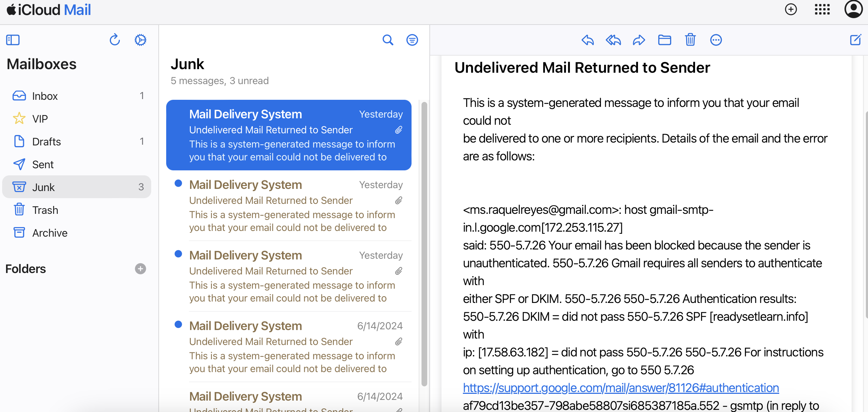Open the iCloud apps grid launcher
Image resolution: width=868 pixels, height=412 pixels.
822,9
